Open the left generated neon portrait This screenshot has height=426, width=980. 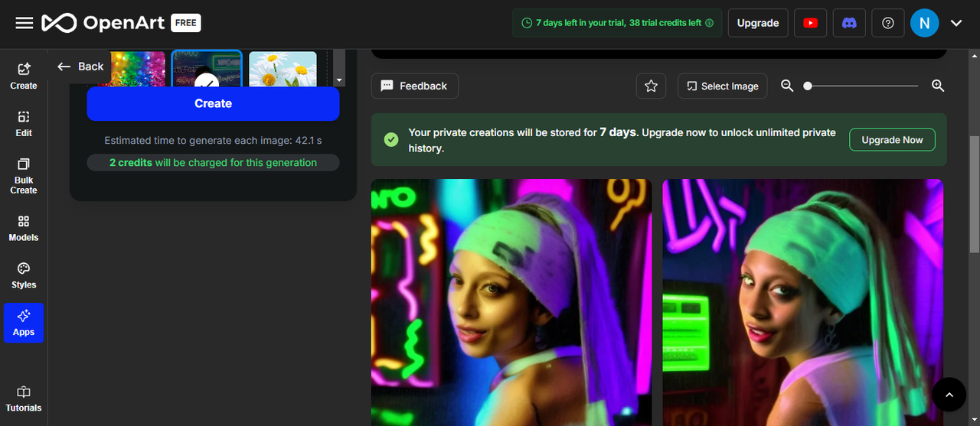511,302
